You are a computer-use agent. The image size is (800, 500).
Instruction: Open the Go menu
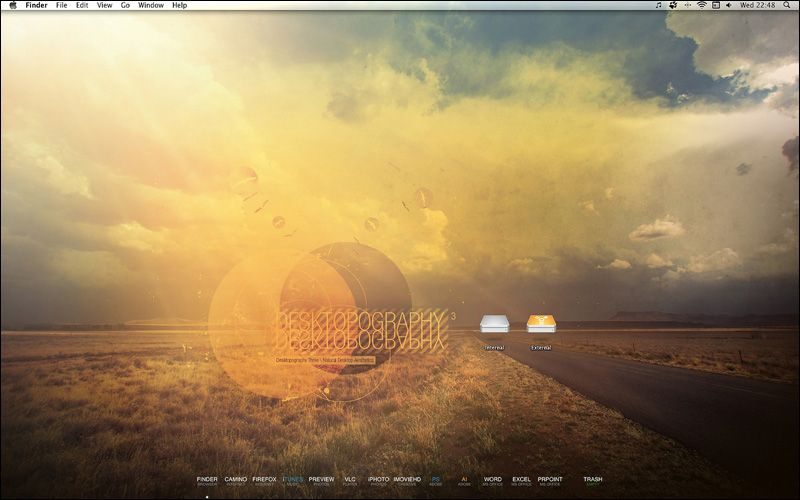coord(125,5)
